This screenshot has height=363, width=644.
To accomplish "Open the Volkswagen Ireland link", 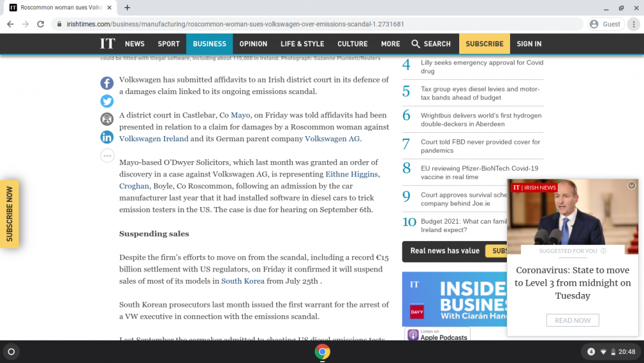I will point(154,139).
